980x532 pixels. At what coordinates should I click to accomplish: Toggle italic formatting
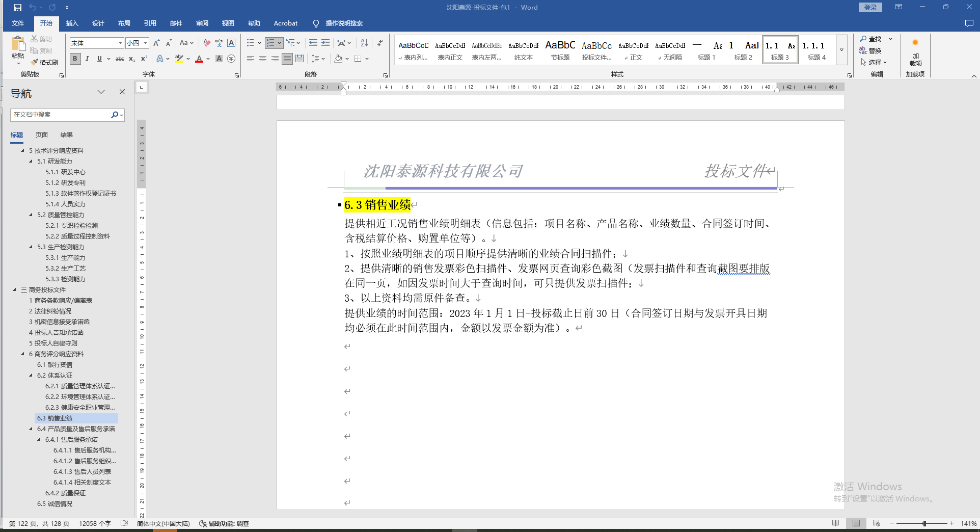click(x=87, y=59)
